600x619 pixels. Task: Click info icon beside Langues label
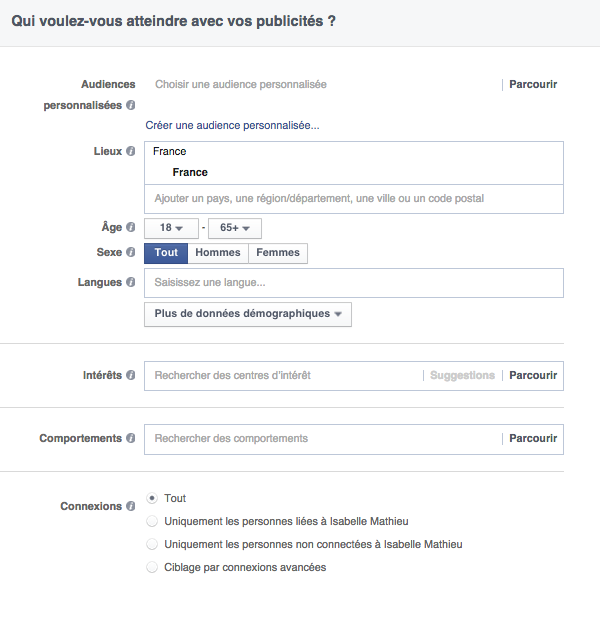click(131, 283)
